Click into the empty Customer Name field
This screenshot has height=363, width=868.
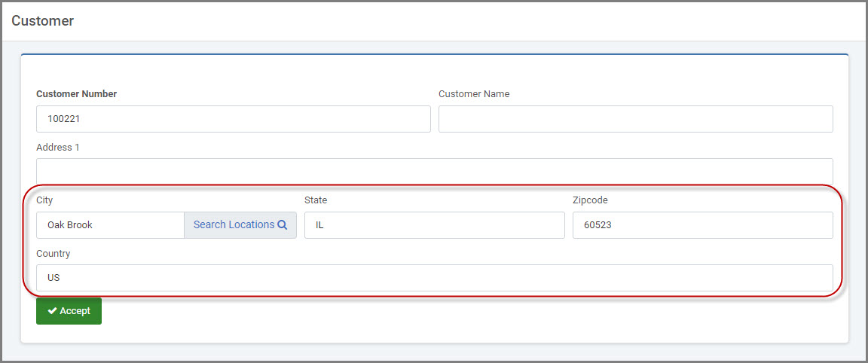tap(635, 119)
